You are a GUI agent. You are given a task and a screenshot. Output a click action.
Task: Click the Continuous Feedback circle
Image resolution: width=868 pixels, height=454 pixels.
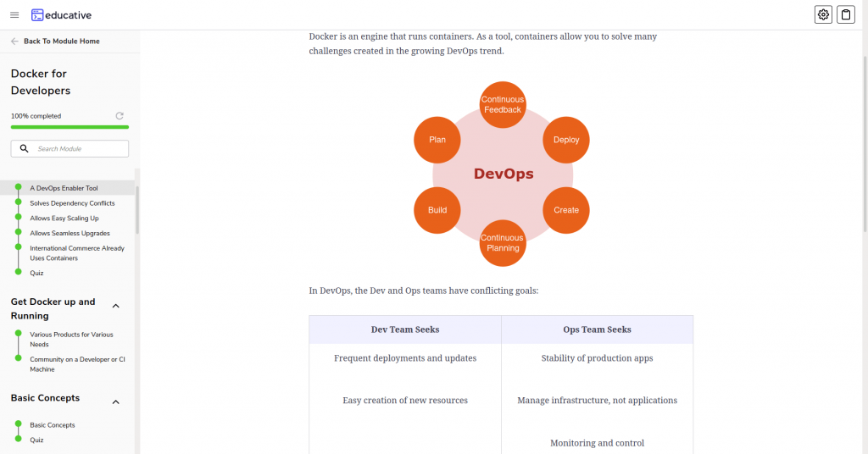pos(503,104)
